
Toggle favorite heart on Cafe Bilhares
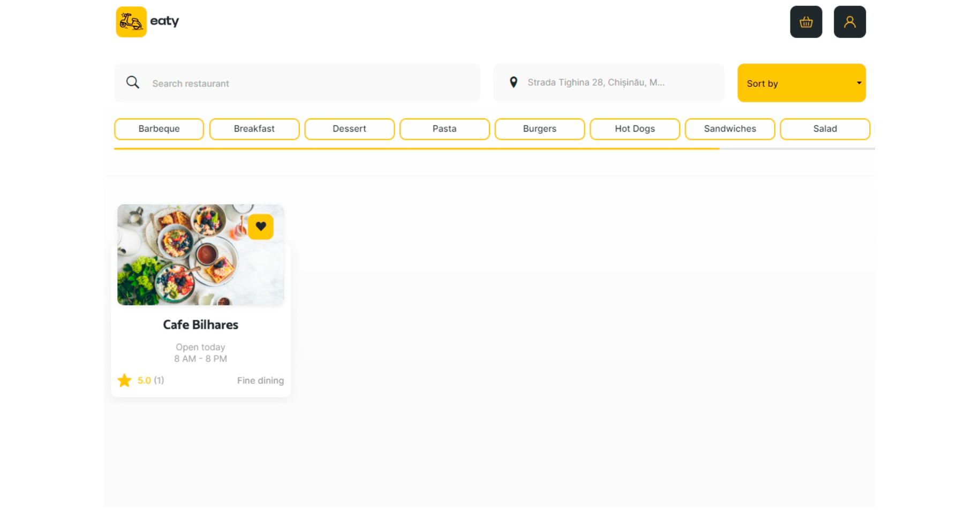click(261, 227)
